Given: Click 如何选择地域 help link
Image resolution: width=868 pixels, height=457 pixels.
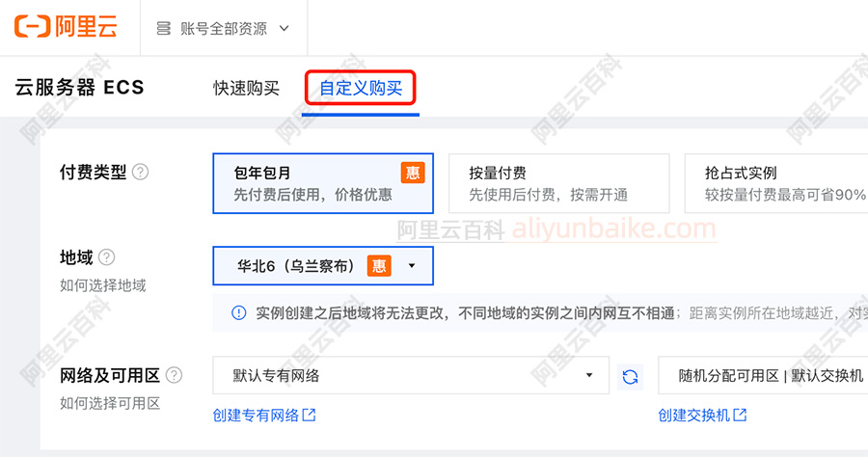Looking at the screenshot, I should pyautogui.click(x=103, y=285).
